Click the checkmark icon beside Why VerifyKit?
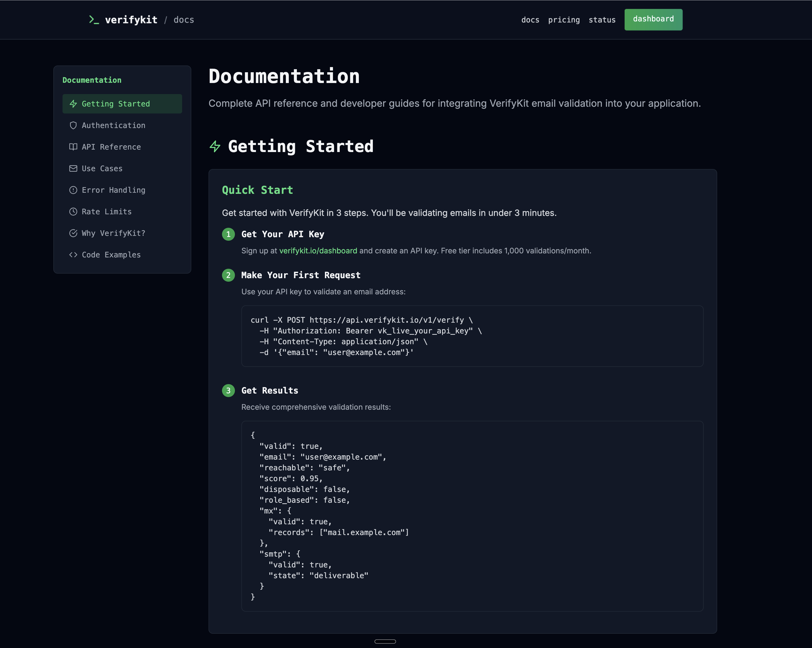 pyautogui.click(x=73, y=233)
